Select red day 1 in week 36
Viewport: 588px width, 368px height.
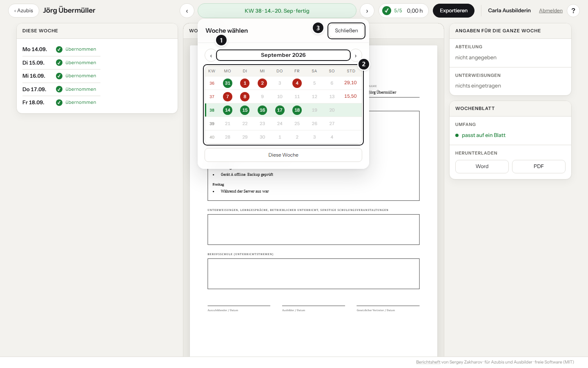tap(245, 83)
